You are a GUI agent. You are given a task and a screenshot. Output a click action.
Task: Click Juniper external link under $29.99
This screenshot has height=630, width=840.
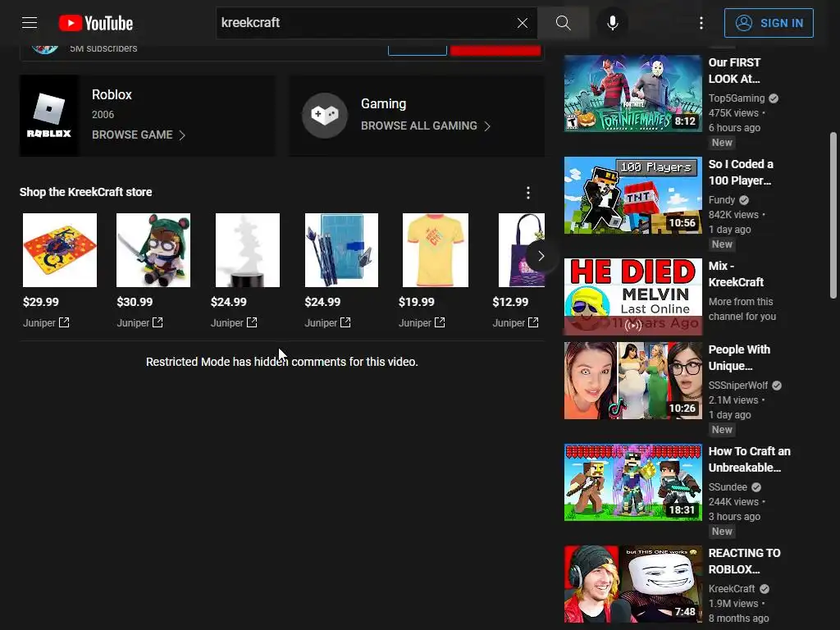[x=46, y=322]
